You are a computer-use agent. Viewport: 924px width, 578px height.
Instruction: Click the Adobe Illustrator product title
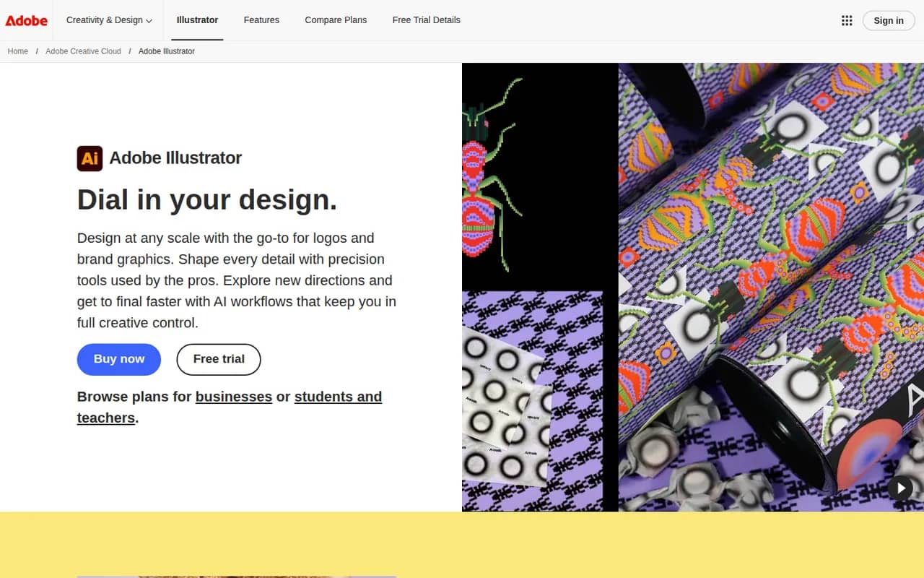pyautogui.click(x=175, y=158)
